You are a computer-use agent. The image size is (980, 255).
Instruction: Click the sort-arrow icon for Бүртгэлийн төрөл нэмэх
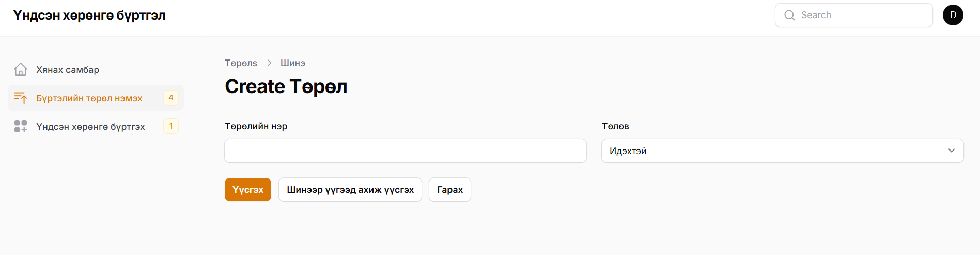pyautogui.click(x=21, y=98)
